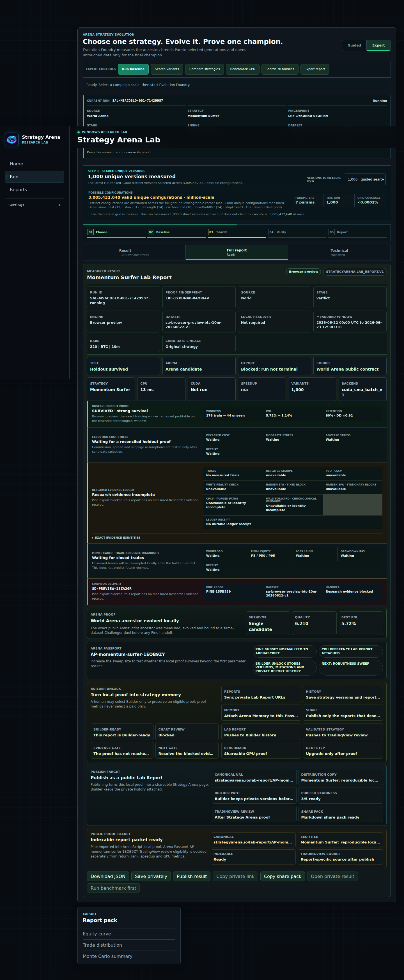Screen dimensions: 404x980
Task: Click the PINE-155B539 pine proof value
Action: [219, 591]
